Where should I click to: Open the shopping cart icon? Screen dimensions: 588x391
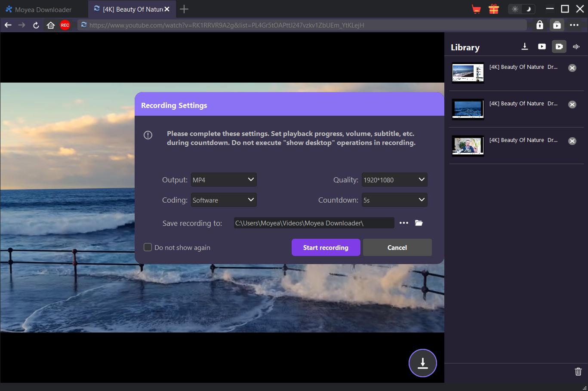(x=476, y=9)
